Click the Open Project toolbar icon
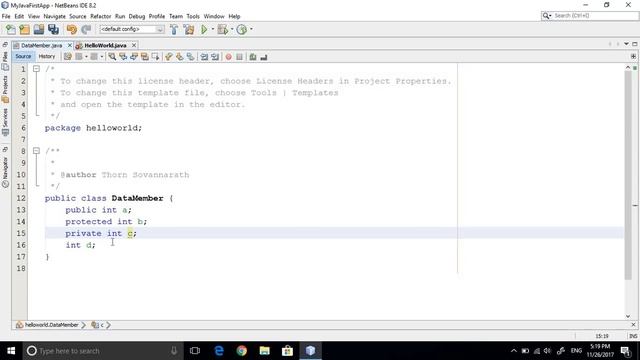 (x=39, y=29)
